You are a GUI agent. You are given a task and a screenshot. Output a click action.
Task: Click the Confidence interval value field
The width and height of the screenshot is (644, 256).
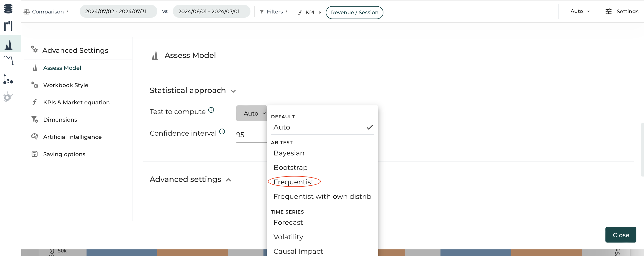(x=251, y=135)
